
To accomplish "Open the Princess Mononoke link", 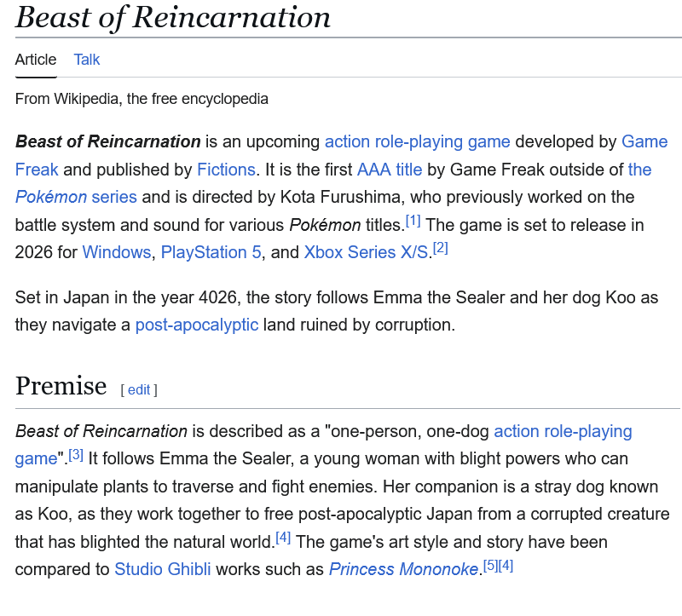I will point(403,569).
